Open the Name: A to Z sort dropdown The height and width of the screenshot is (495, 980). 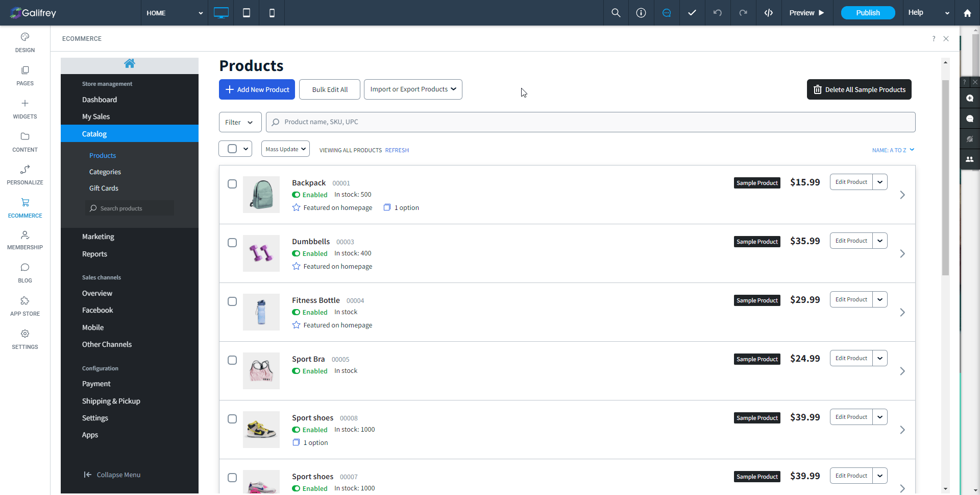click(893, 150)
